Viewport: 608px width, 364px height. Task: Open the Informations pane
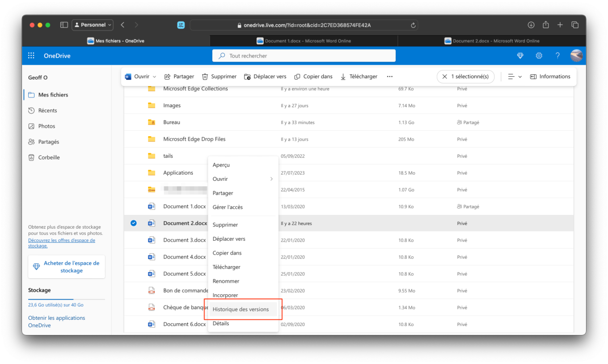(x=550, y=77)
